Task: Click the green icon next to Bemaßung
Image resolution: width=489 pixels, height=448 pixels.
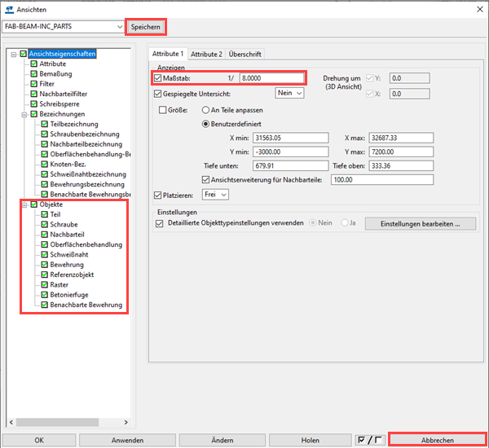Action: click(34, 74)
